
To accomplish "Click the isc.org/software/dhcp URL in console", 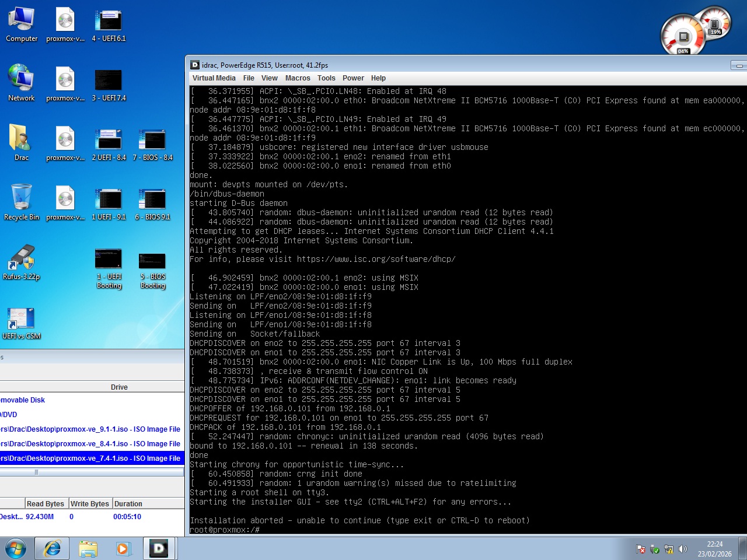I will click(376, 259).
